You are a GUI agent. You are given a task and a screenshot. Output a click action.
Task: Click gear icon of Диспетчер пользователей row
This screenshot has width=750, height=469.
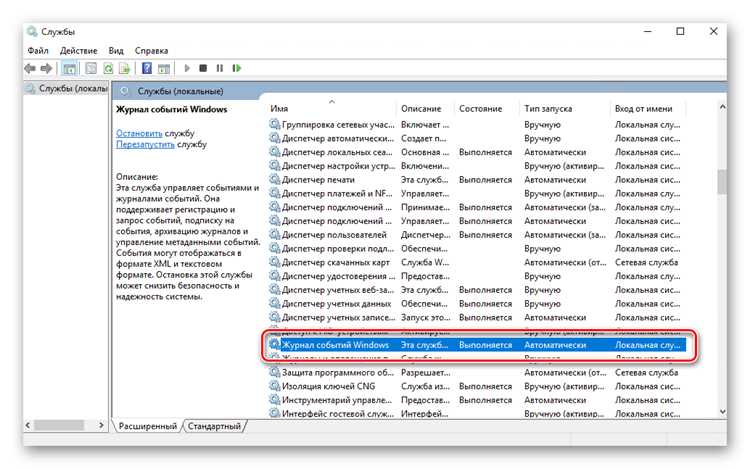[x=275, y=235]
